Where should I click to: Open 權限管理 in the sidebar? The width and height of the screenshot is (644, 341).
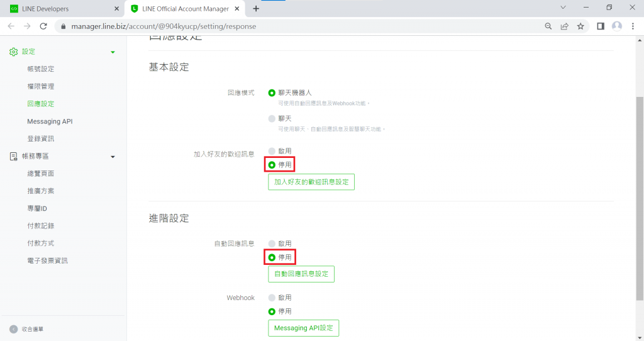coord(41,86)
